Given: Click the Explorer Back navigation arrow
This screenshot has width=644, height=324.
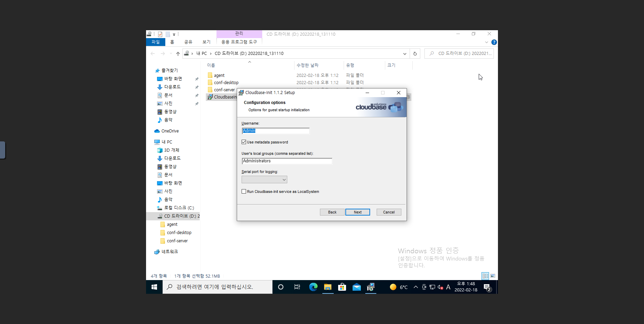Looking at the screenshot, I should (153, 54).
